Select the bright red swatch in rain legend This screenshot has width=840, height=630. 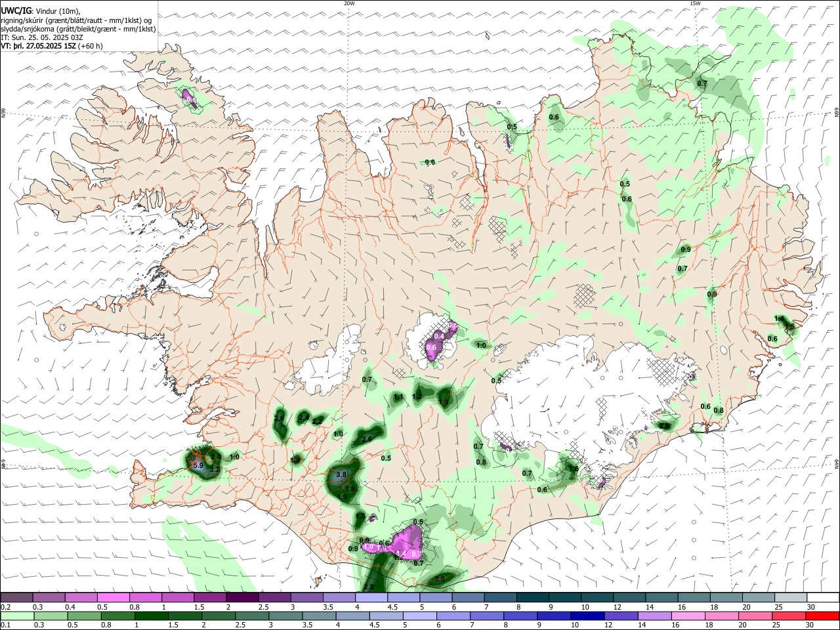tap(823, 616)
